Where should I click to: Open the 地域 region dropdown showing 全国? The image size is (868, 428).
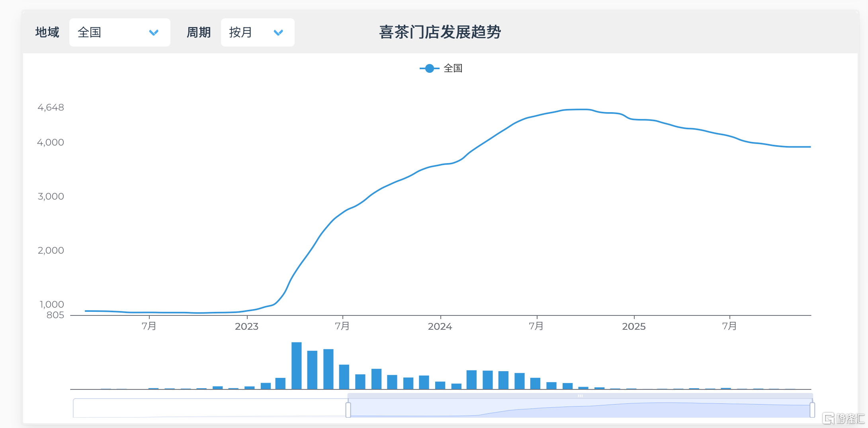(120, 32)
